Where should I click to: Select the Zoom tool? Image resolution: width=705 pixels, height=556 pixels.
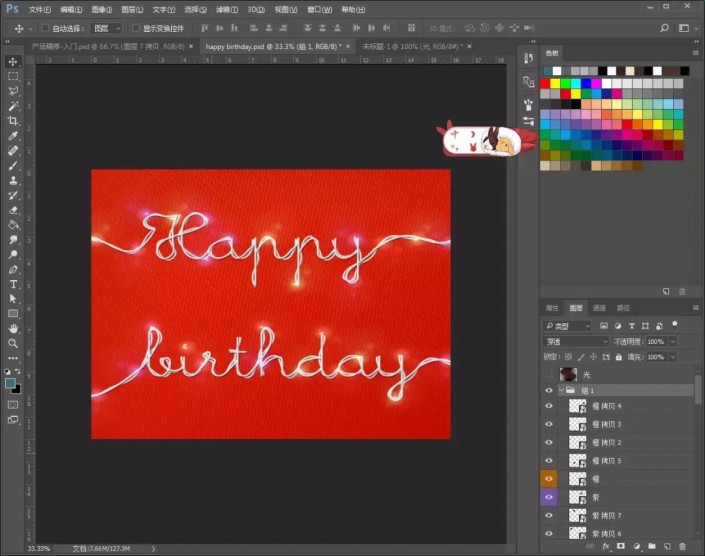pyautogui.click(x=13, y=343)
